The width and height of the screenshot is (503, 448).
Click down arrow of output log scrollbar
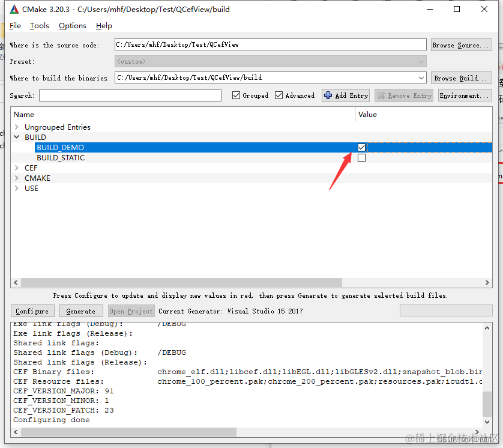(487, 422)
